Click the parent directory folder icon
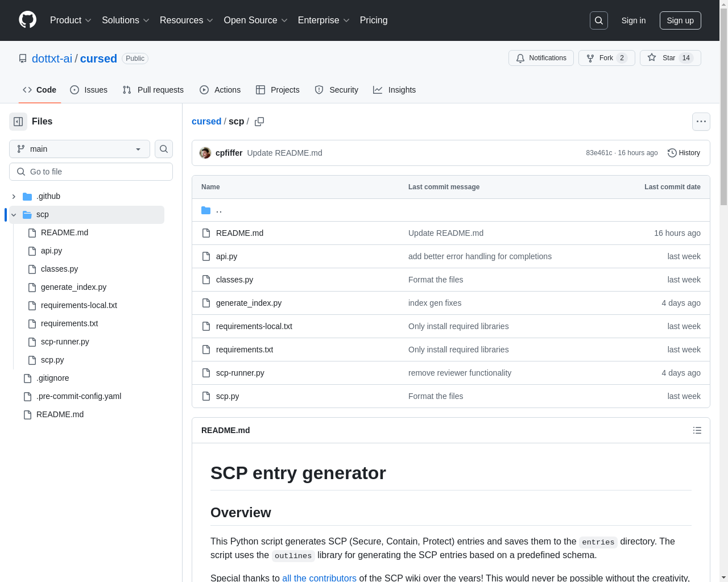728x582 pixels. coord(206,210)
